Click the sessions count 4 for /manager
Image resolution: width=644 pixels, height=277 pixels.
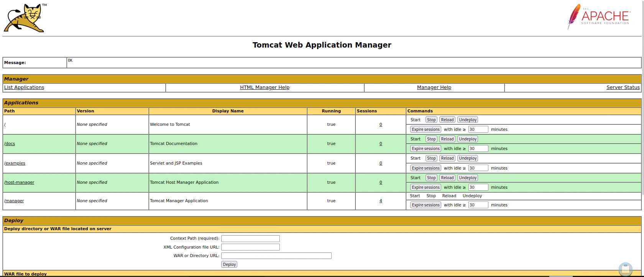[x=381, y=201]
